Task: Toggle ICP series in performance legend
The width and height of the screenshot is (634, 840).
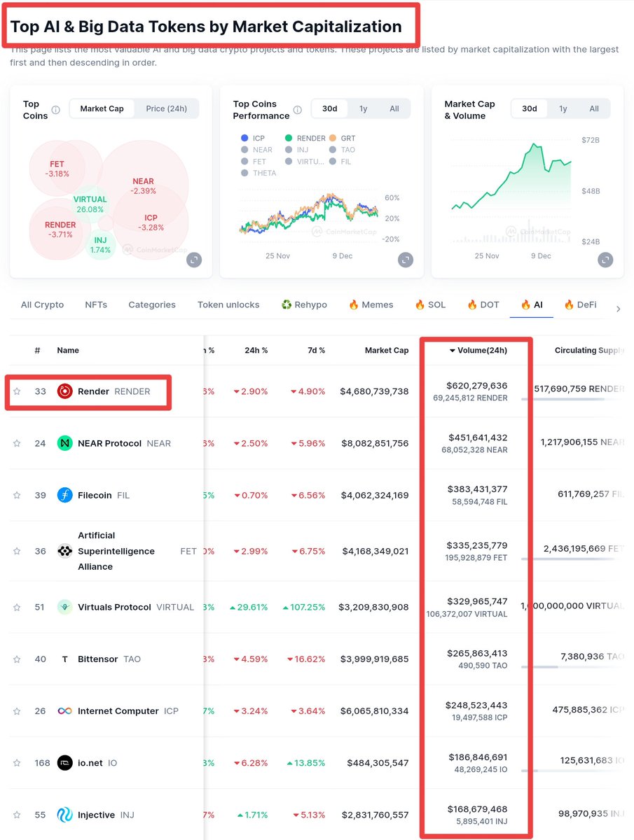Action: point(253,139)
